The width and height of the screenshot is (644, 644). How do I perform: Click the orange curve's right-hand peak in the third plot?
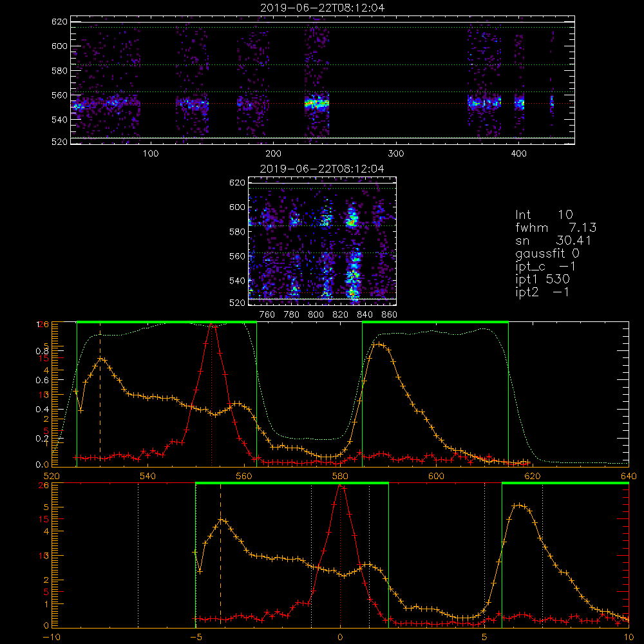379,344
